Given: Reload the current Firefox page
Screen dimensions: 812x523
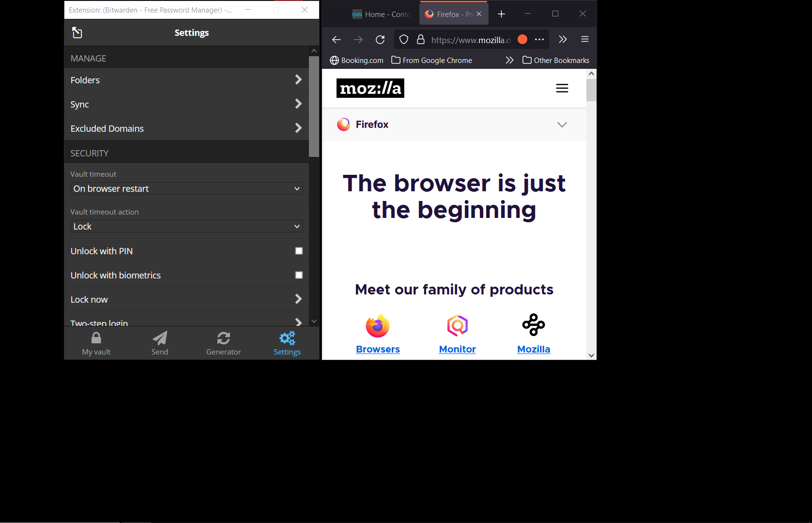Looking at the screenshot, I should pos(380,40).
